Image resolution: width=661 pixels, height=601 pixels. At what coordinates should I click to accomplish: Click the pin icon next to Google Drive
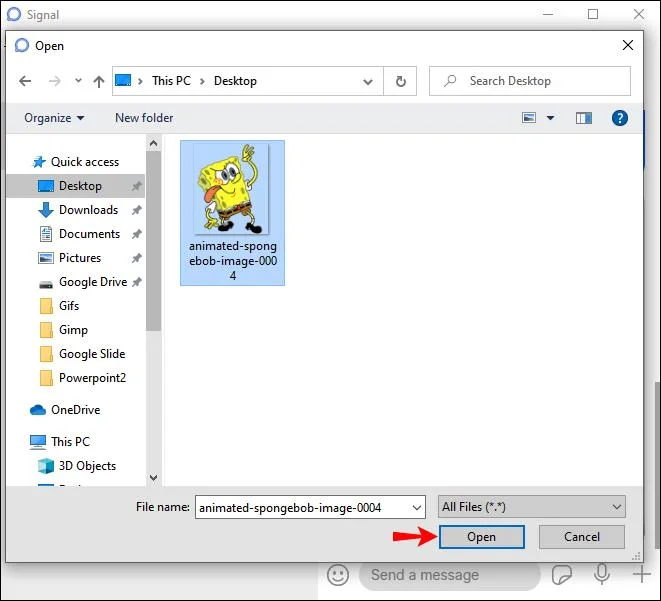(x=136, y=282)
